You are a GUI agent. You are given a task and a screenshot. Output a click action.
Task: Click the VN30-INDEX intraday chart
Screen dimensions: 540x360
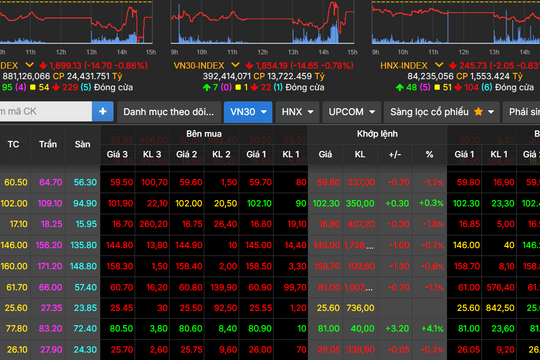[x=262, y=22]
